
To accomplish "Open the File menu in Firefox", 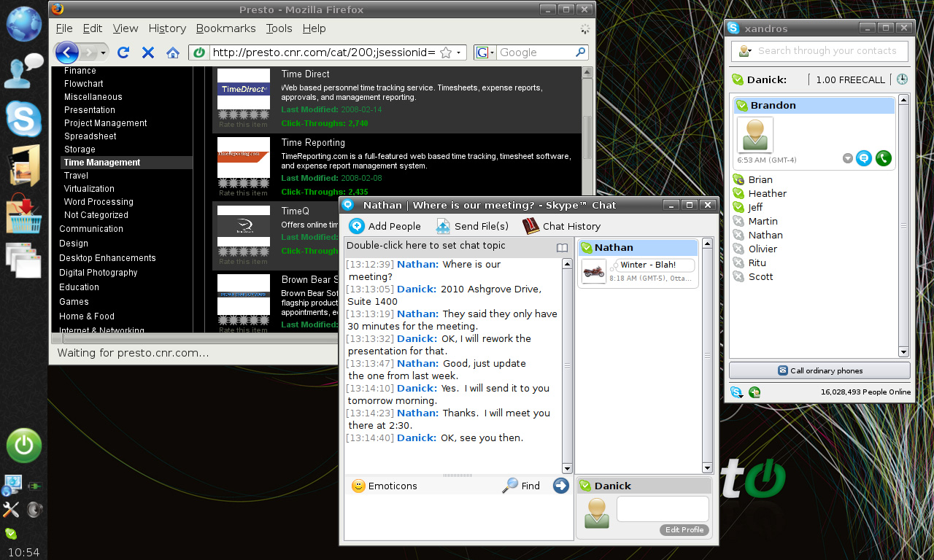I will click(64, 28).
